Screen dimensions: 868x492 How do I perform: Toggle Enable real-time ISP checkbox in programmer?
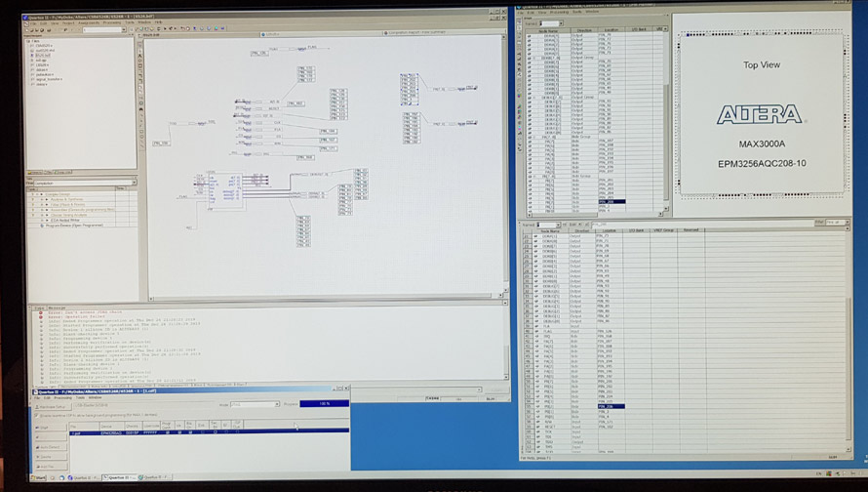tap(36, 415)
